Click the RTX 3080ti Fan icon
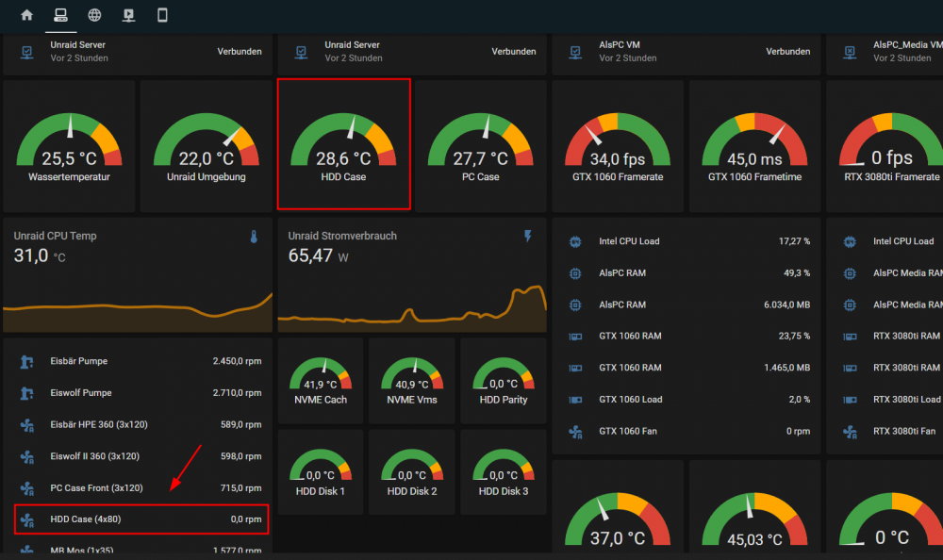The width and height of the screenshot is (943, 560). click(x=850, y=432)
